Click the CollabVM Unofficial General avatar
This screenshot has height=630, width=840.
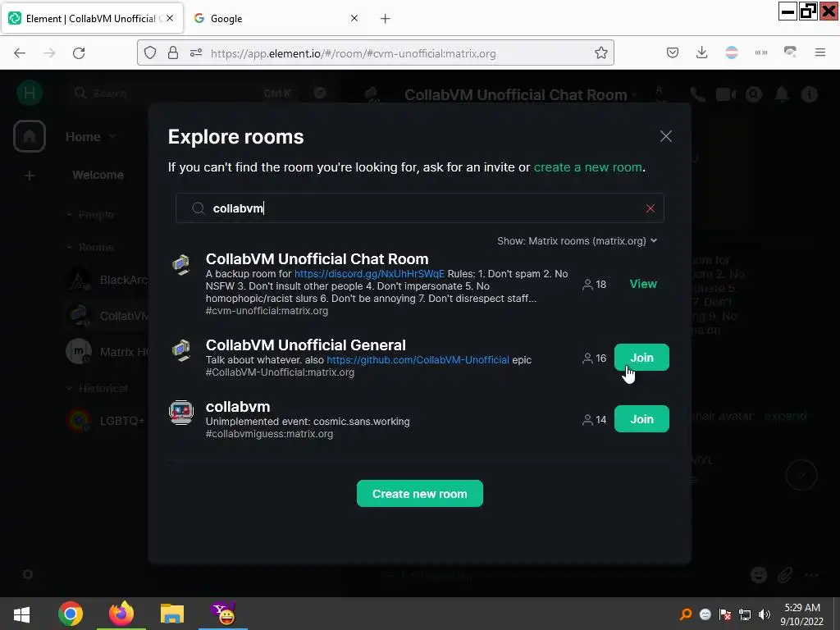click(181, 350)
